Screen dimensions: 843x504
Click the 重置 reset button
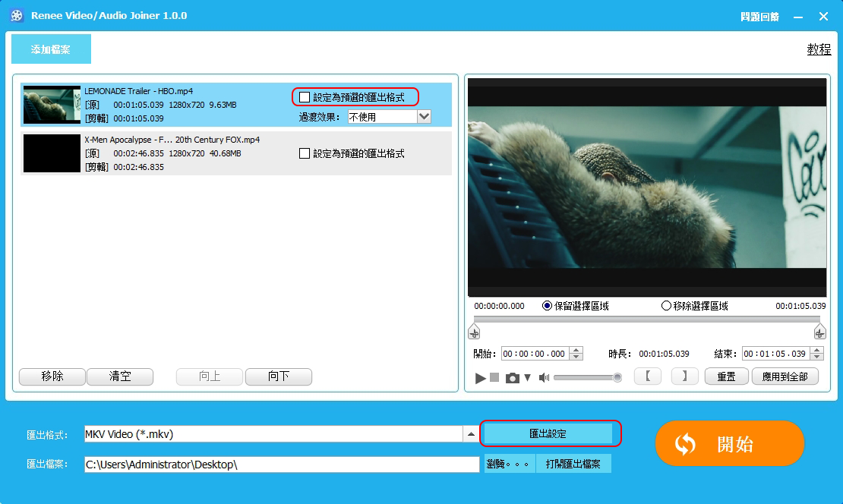726,376
